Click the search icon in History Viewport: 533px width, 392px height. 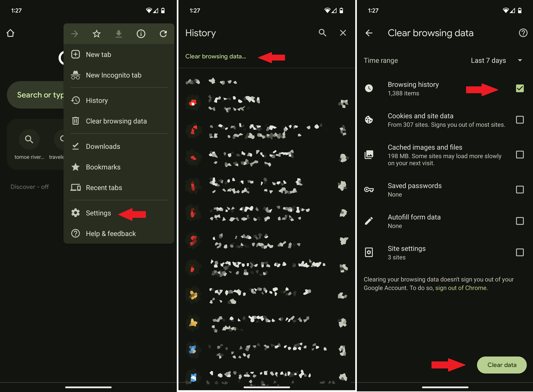(x=322, y=33)
